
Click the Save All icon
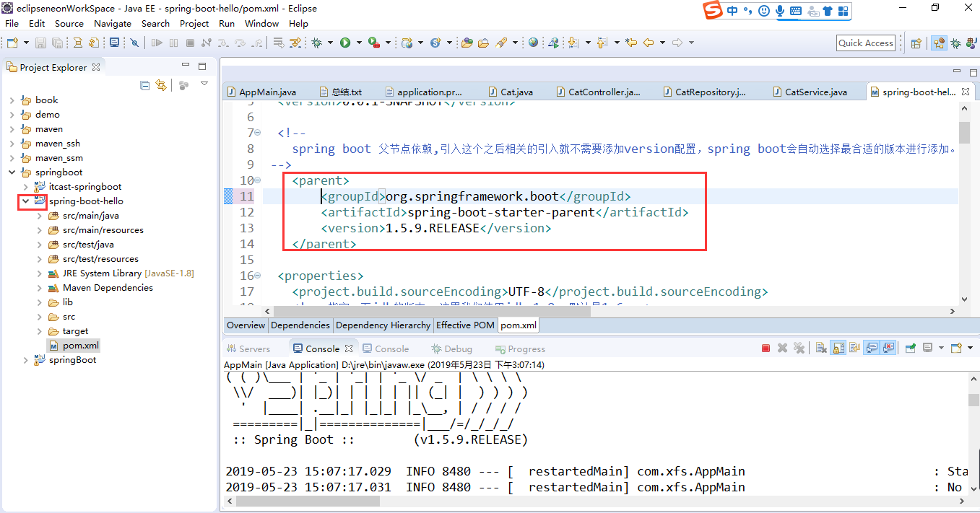tap(57, 43)
